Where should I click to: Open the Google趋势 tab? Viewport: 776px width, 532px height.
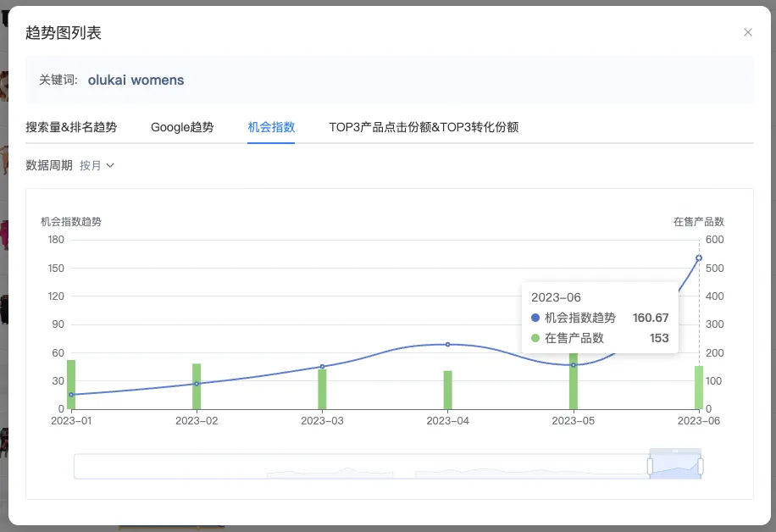[182, 127]
